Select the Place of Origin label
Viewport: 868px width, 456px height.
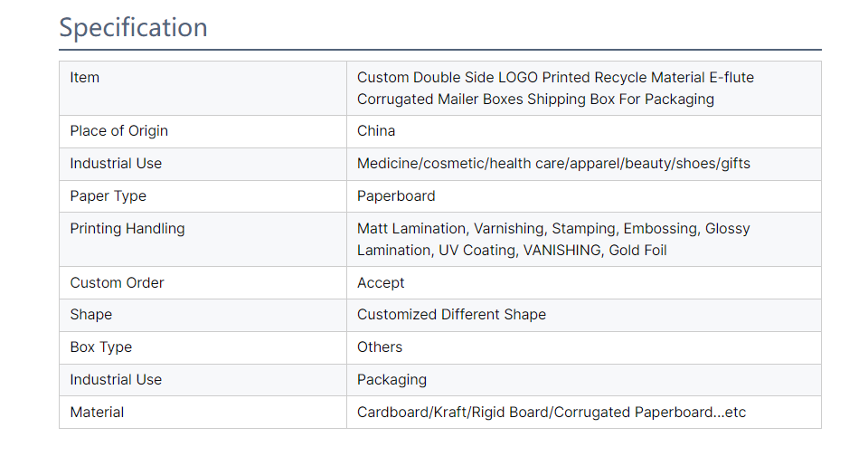(x=118, y=131)
